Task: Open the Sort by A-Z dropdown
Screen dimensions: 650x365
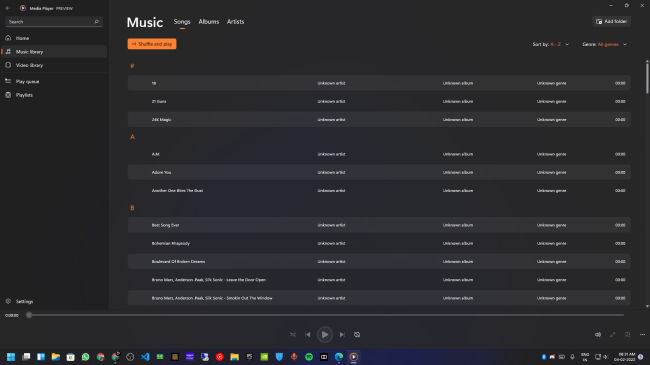Action: 551,44
